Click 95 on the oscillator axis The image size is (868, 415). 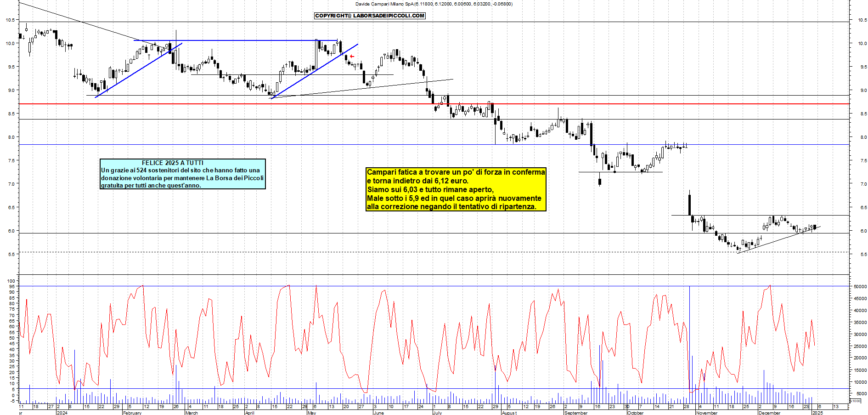(12, 287)
